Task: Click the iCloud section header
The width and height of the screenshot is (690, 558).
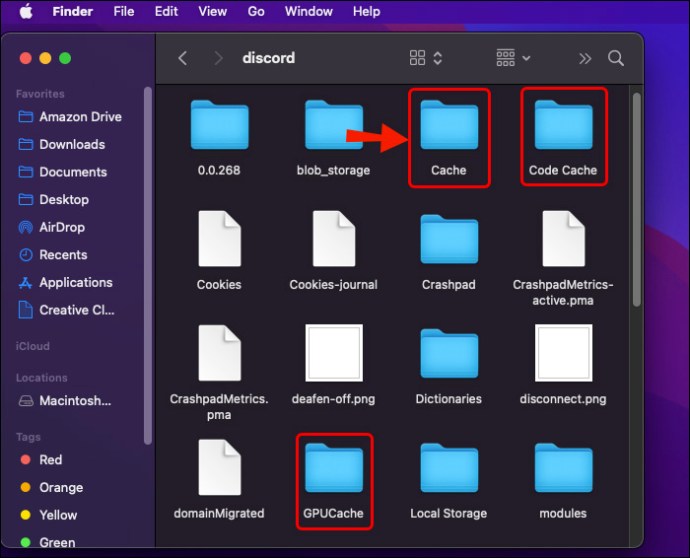Action: pos(33,346)
